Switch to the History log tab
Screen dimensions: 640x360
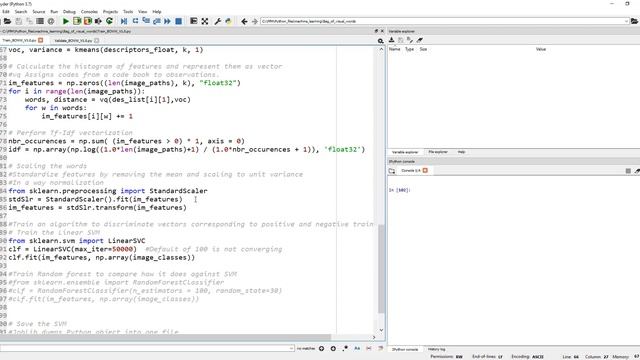(437, 349)
